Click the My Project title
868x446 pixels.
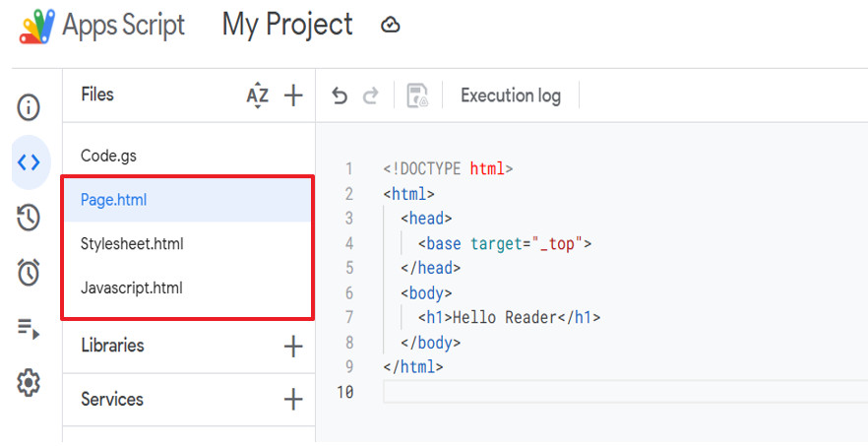(287, 25)
